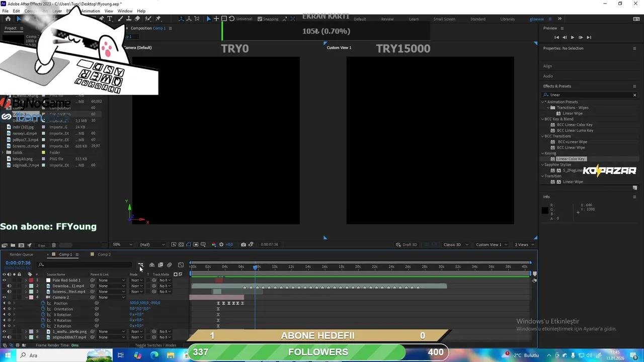Enable motion blur icon in the timeline
This screenshot has height=362, width=644.
tap(170, 265)
